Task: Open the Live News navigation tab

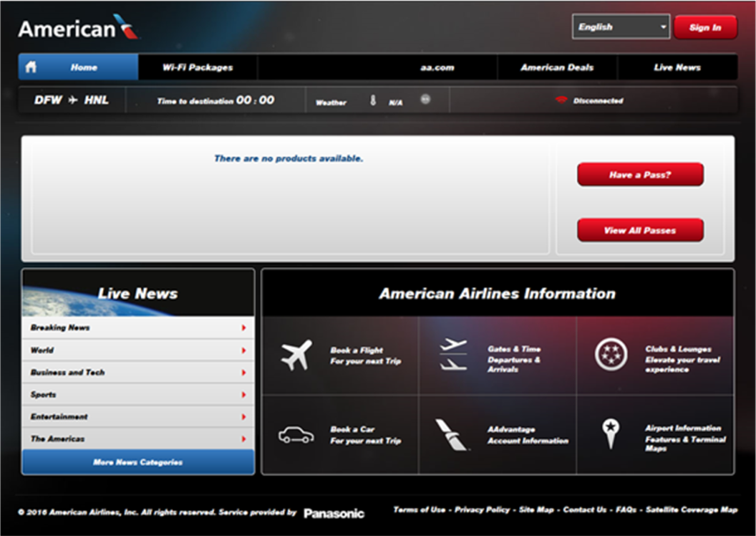Action: pos(677,67)
